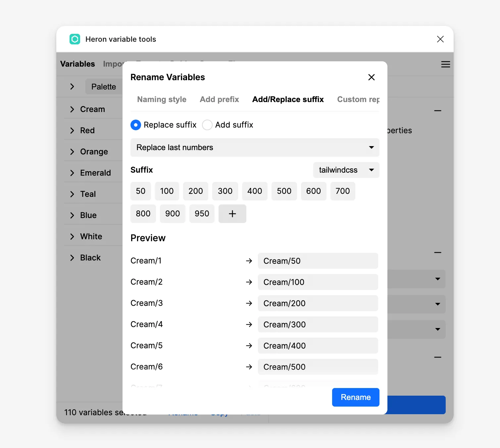Screen dimensions: 500x448
Task: Edit the Cream/50 preview name field
Action: 318,261
